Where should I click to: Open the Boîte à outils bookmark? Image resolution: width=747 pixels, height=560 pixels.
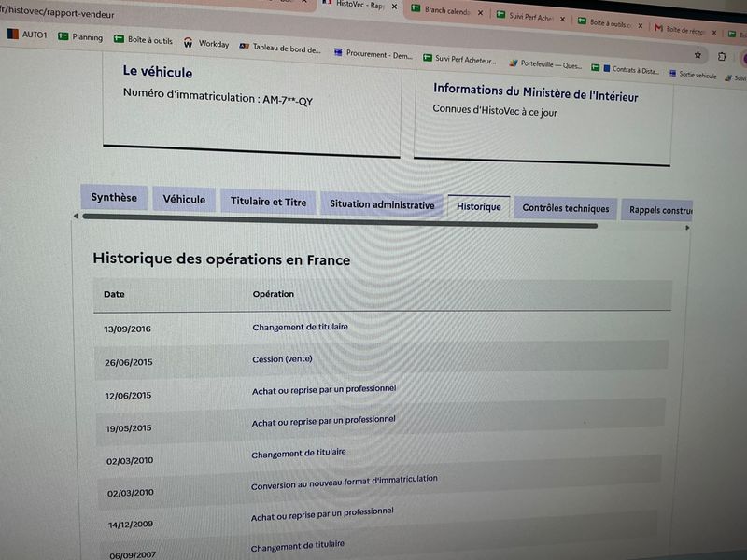[x=143, y=40]
